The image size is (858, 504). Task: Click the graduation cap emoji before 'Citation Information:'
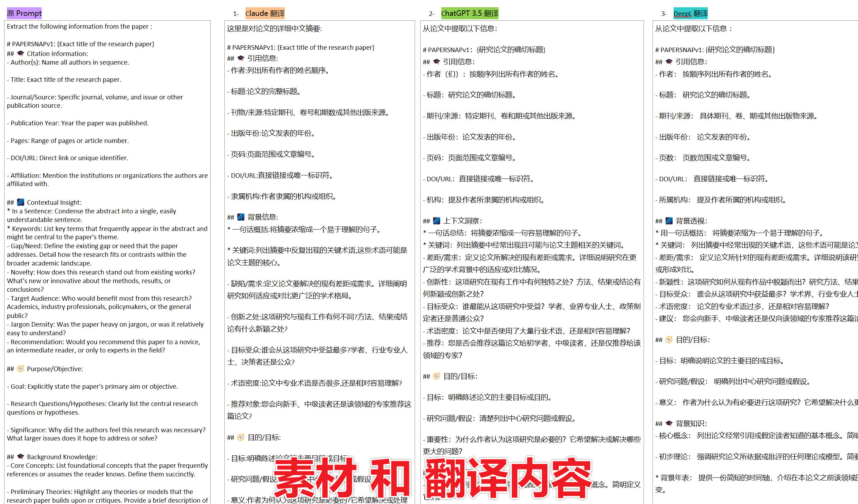(x=21, y=54)
